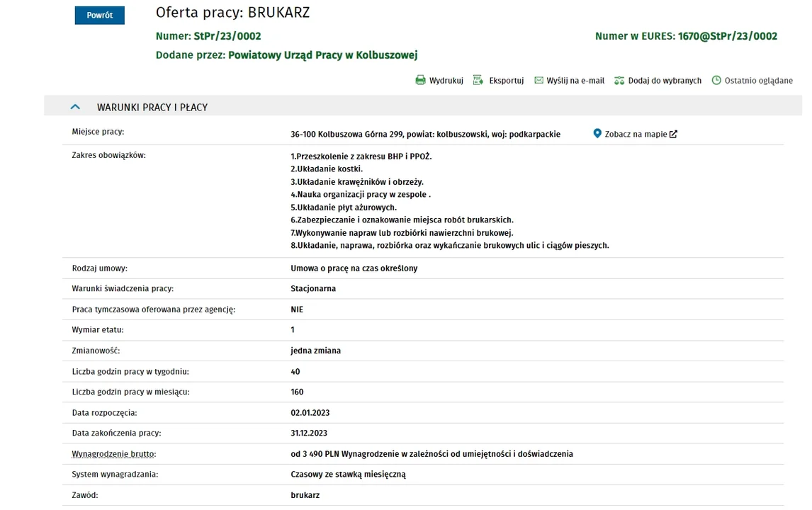
Task: Click the Wymiar etatu label
Action: 98,329
